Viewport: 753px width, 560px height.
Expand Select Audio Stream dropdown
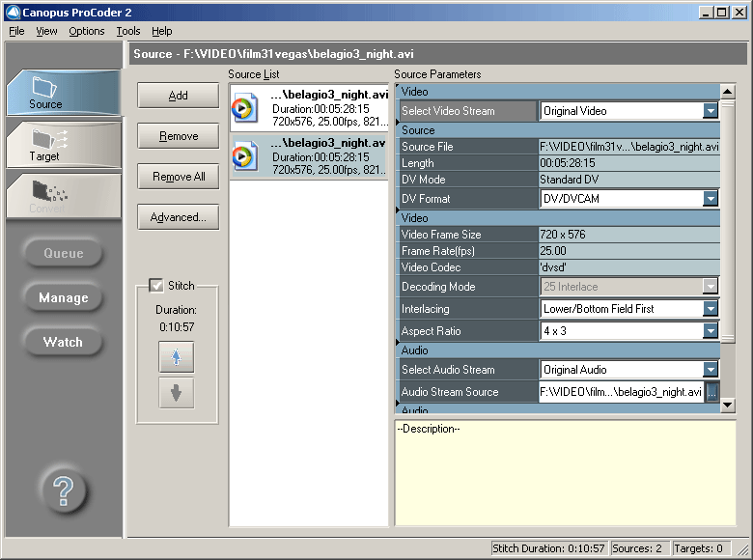point(711,370)
